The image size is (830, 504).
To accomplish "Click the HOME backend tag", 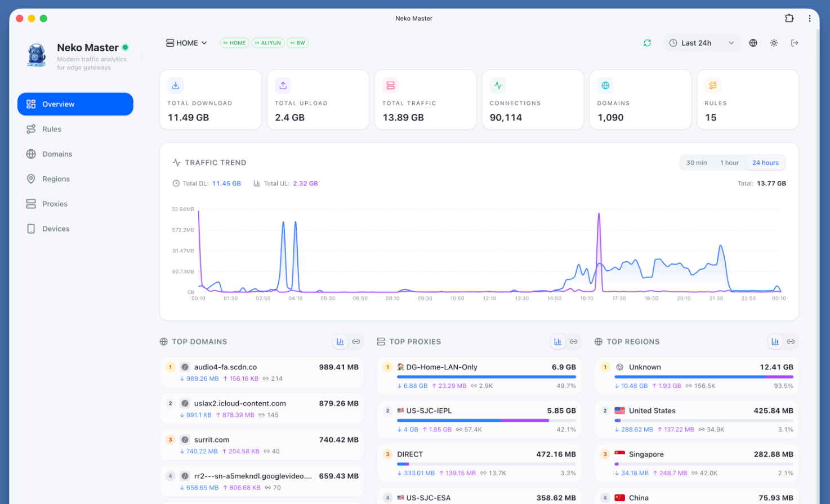I will point(234,43).
